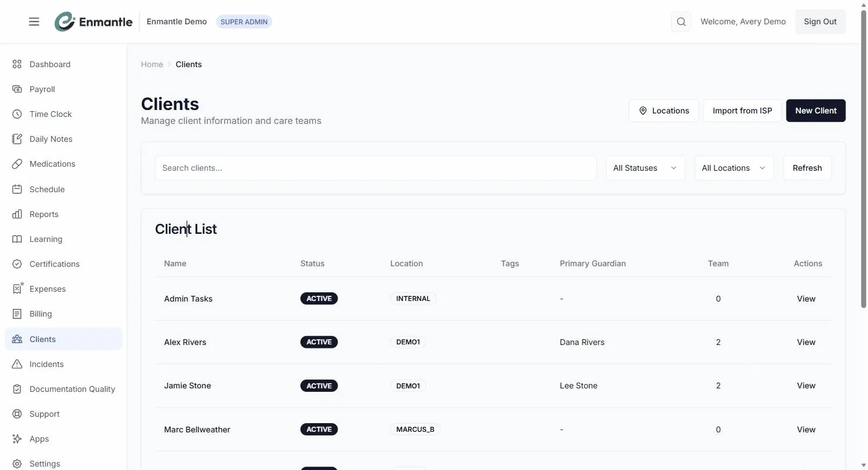View the Admin Tasks client
868x470 pixels.
pos(806,299)
